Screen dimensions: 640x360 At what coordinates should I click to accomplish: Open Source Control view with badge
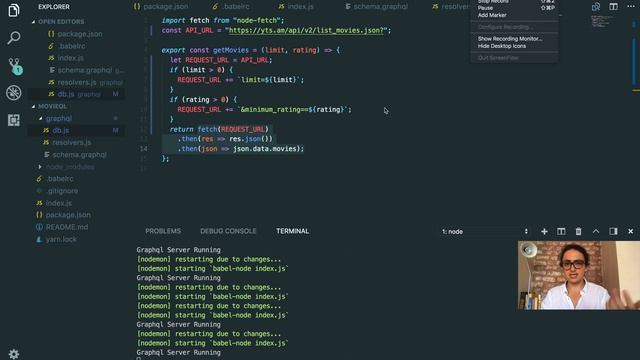(x=15, y=66)
